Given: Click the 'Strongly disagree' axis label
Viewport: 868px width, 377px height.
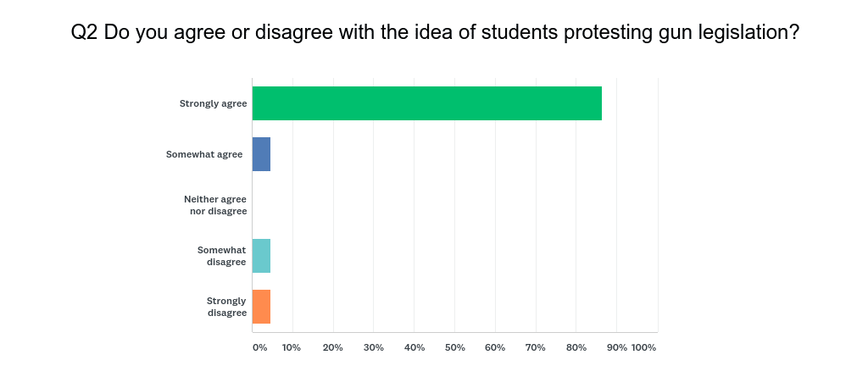Looking at the screenshot, I should point(226,307).
